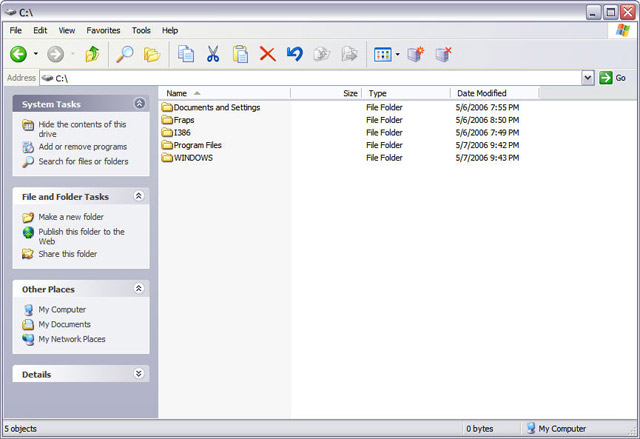The image size is (640, 439).
Task: Go up one folder level
Action: pos(93,54)
